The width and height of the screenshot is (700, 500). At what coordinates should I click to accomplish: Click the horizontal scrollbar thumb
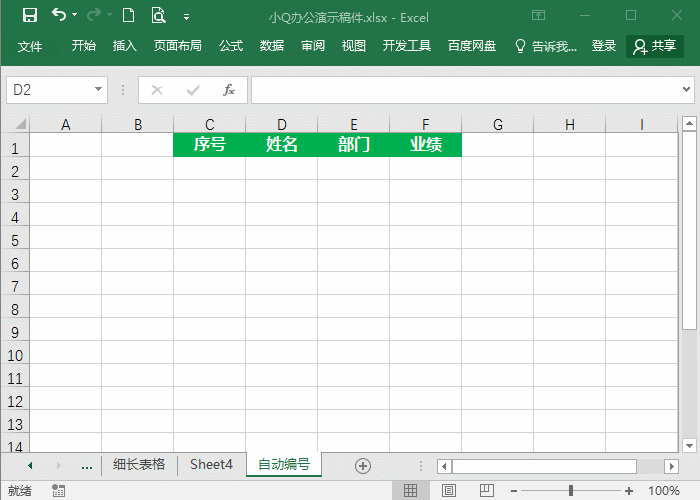click(544, 467)
